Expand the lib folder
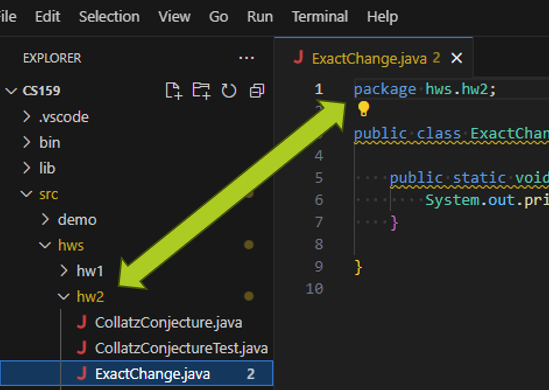This screenshot has height=390, width=549. (27, 168)
